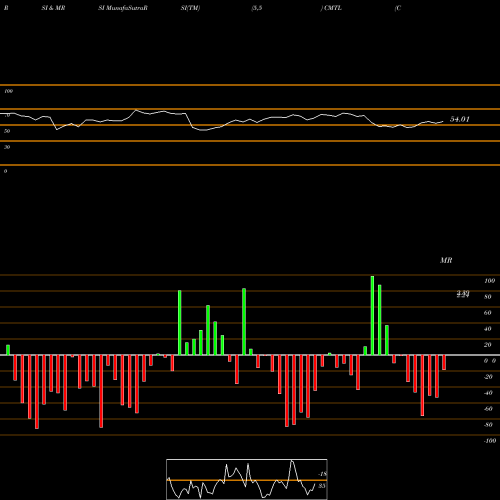Select the (5,5 parameter text in the header

(257, 8)
